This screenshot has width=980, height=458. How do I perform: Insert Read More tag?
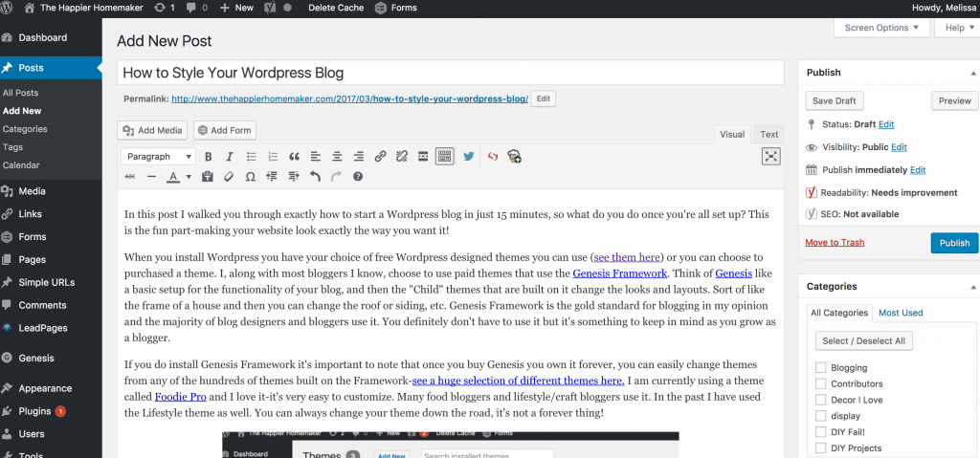423,157
